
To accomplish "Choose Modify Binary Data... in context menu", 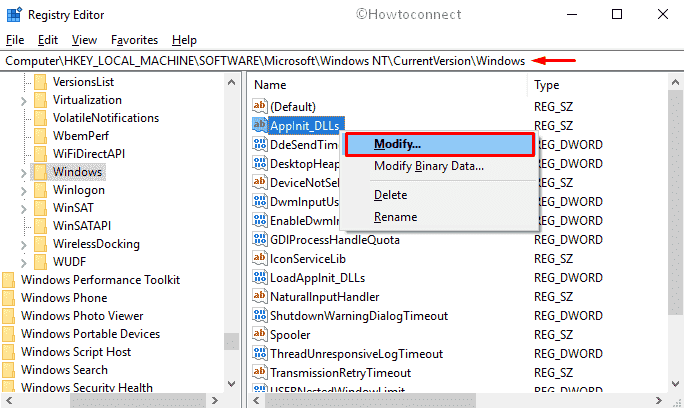I will [x=439, y=166].
